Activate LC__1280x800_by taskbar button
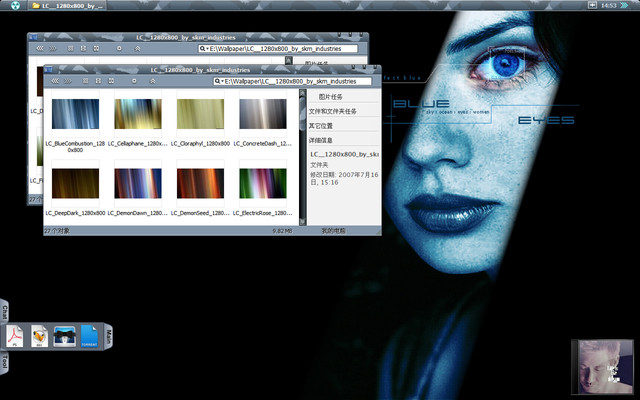The width and height of the screenshot is (640, 400). (x=67, y=5)
